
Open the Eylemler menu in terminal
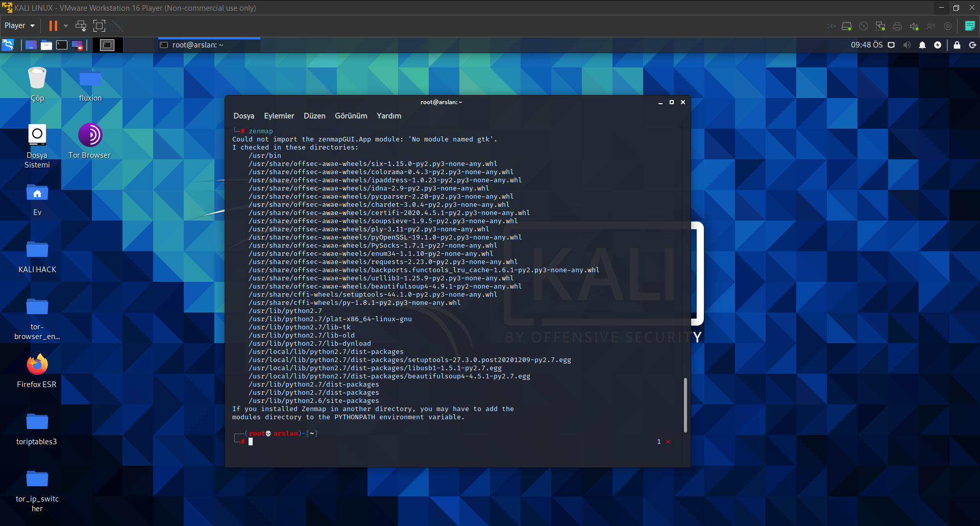(x=279, y=116)
